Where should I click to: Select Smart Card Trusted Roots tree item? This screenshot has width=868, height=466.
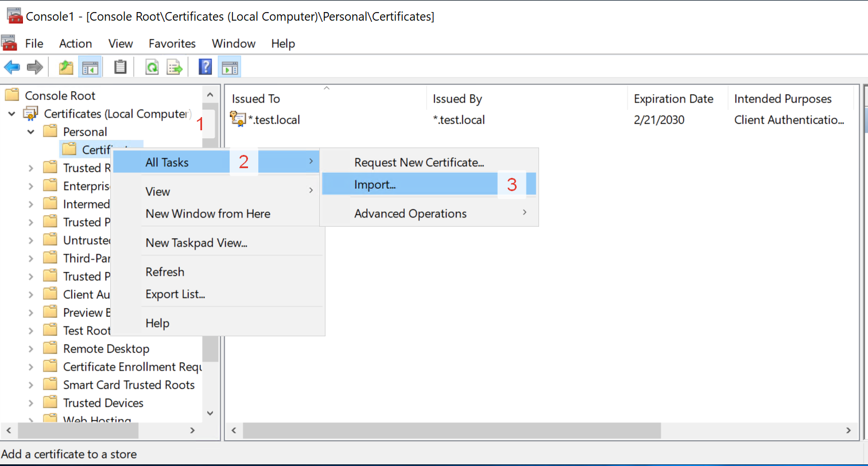tap(129, 385)
